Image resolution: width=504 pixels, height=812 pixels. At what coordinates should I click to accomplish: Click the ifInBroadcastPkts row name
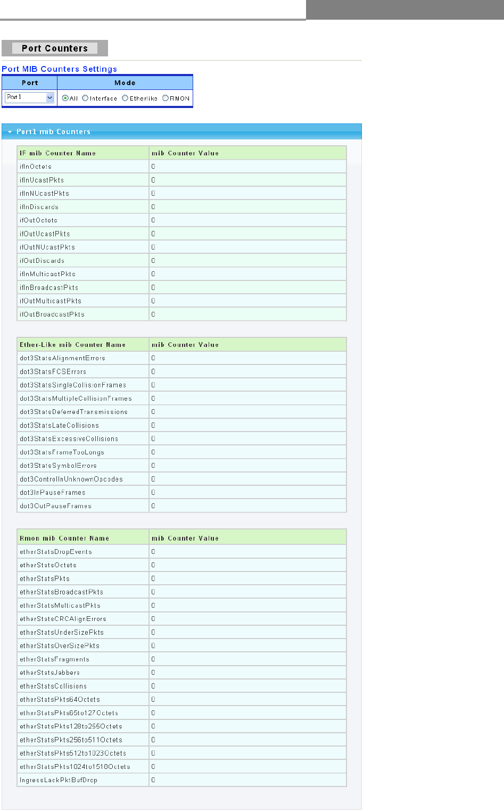coord(49,287)
